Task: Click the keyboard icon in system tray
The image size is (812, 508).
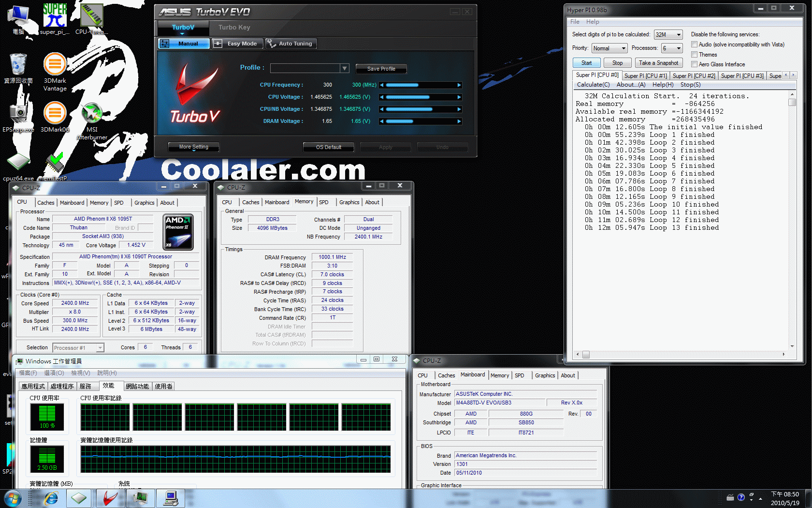Action: [730, 497]
